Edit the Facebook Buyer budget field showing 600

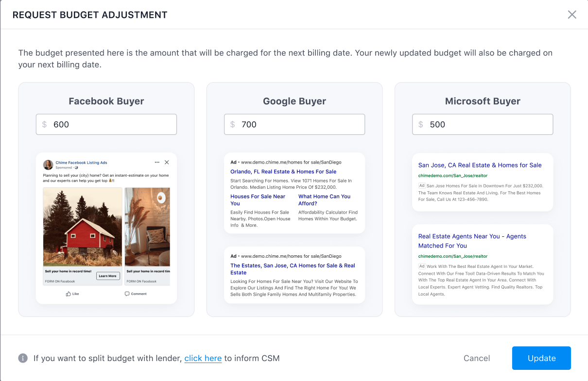(x=106, y=124)
